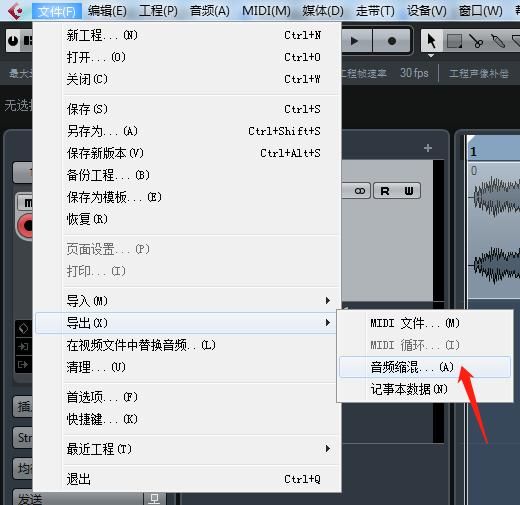Viewport: 520px width, 505px height.
Task: Select 音频缩混... (A) export option
Action: (425, 367)
